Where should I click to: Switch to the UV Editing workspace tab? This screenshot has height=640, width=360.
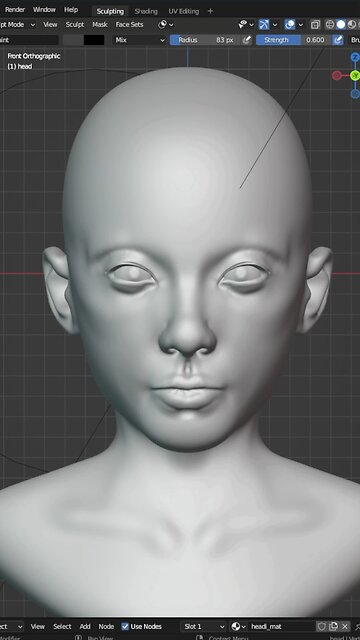click(x=184, y=11)
